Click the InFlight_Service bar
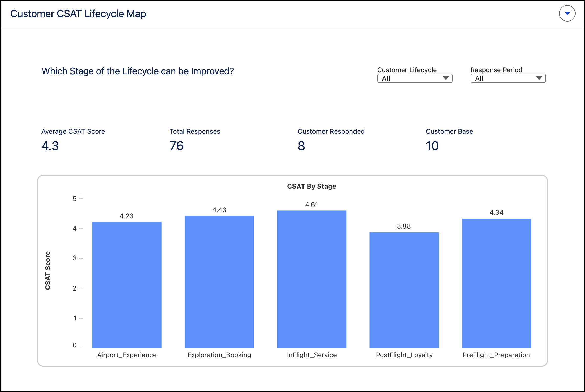Viewport: 585px width, 392px height. point(312,279)
